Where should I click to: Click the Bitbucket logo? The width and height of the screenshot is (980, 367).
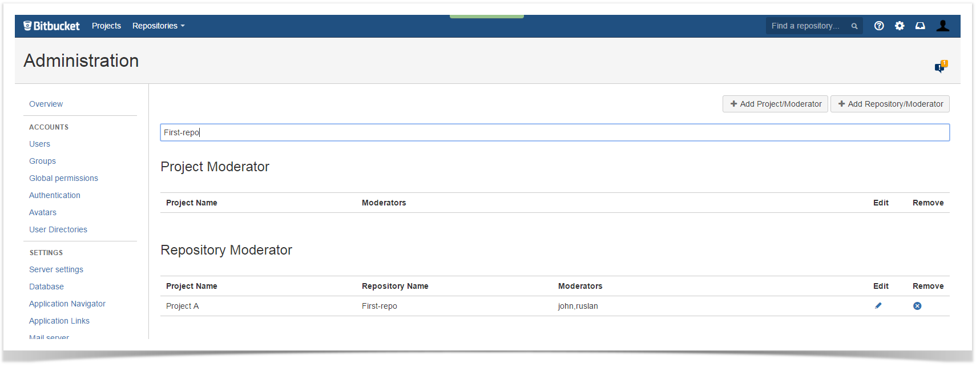tap(51, 26)
